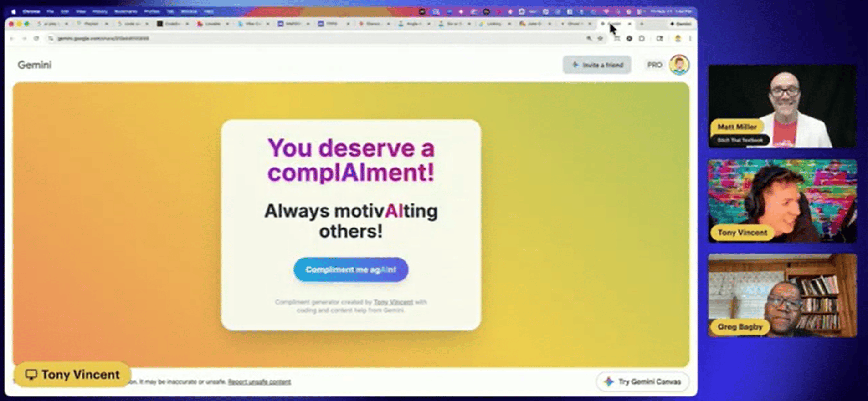
Task: Open the File menu
Action: (x=50, y=11)
